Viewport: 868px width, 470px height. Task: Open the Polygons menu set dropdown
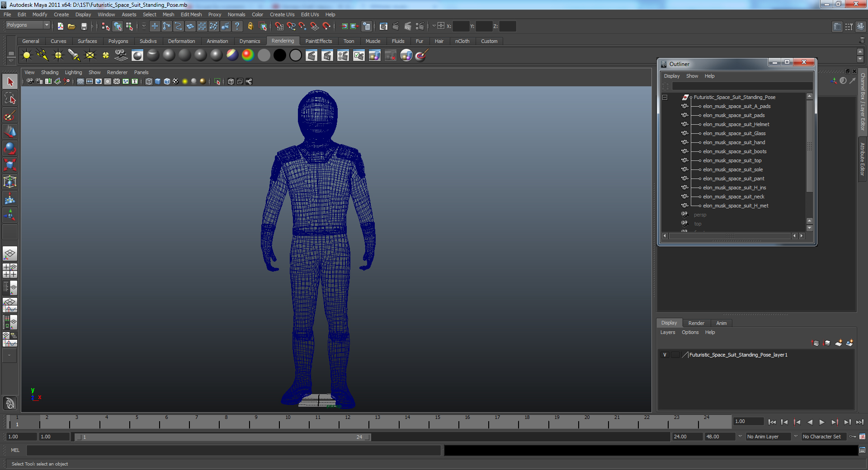[x=46, y=25]
